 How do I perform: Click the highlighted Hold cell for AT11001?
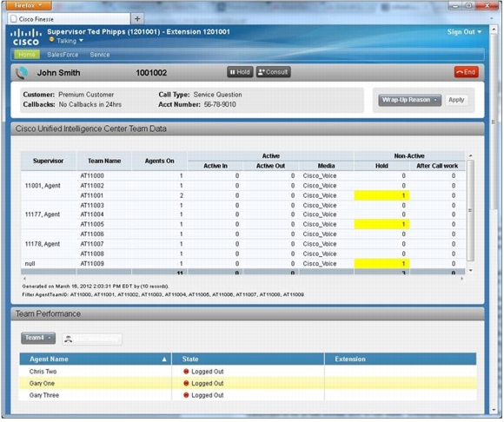(381, 195)
